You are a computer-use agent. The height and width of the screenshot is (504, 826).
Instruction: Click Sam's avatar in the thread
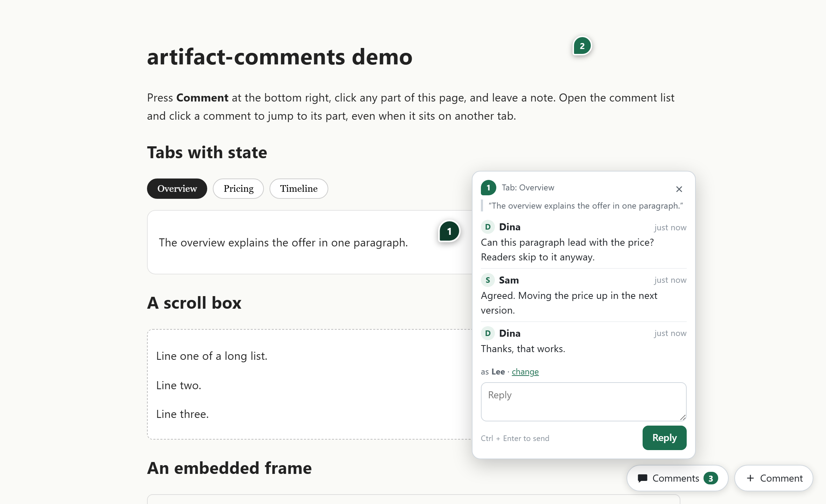pyautogui.click(x=488, y=280)
